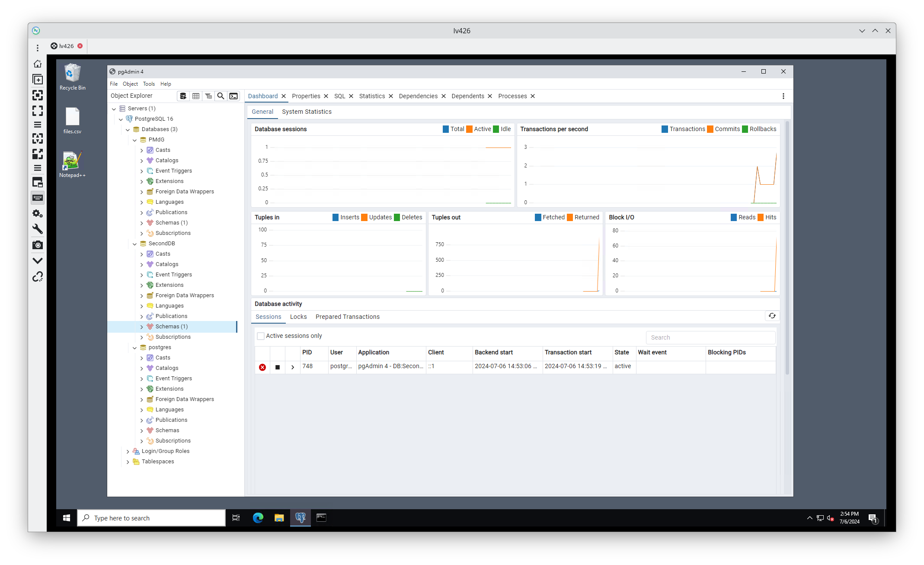Click the disconnect link icon in sidebar
924x565 pixels.
[38, 276]
